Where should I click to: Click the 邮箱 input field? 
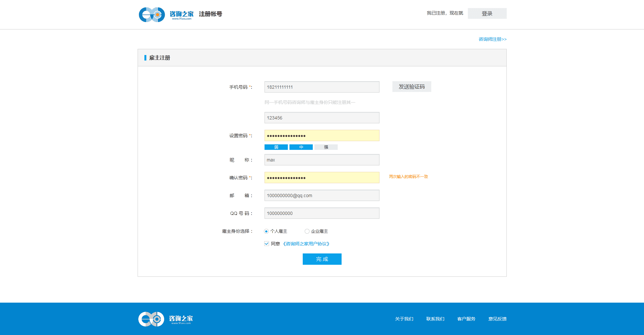[x=322, y=195]
